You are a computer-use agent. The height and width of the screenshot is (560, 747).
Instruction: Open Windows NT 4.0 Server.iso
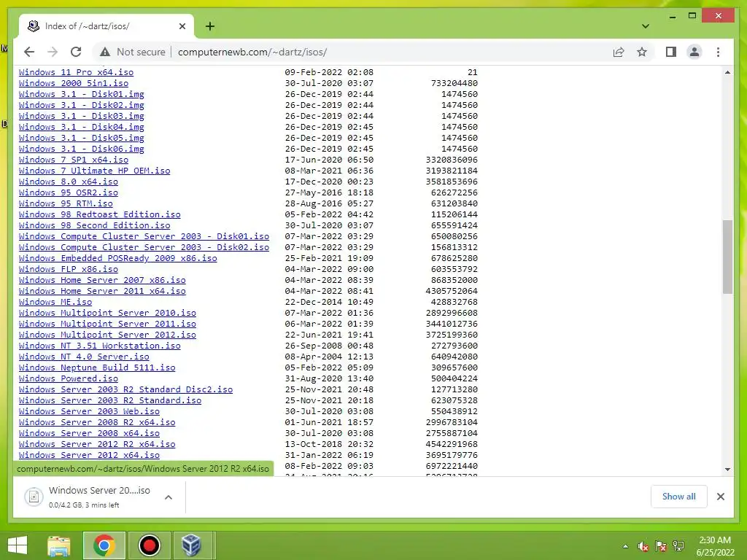click(84, 357)
